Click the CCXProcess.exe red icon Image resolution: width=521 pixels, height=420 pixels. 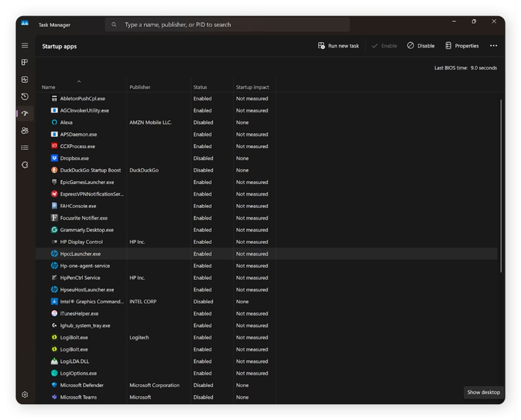coord(54,146)
